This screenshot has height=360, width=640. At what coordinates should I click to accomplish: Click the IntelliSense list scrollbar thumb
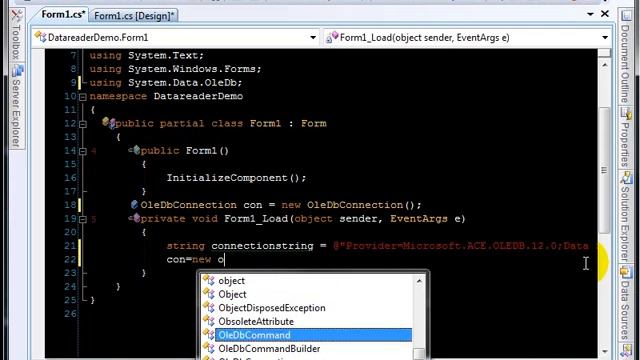419,353
